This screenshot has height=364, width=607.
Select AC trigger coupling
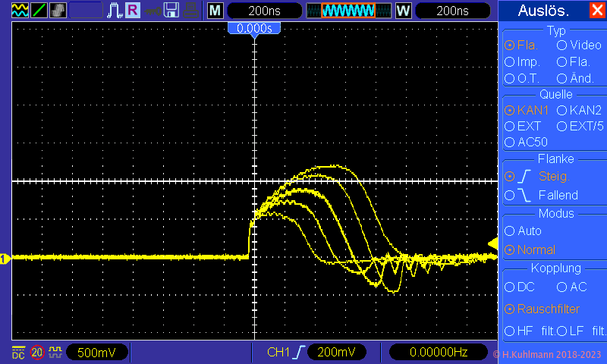coord(562,287)
